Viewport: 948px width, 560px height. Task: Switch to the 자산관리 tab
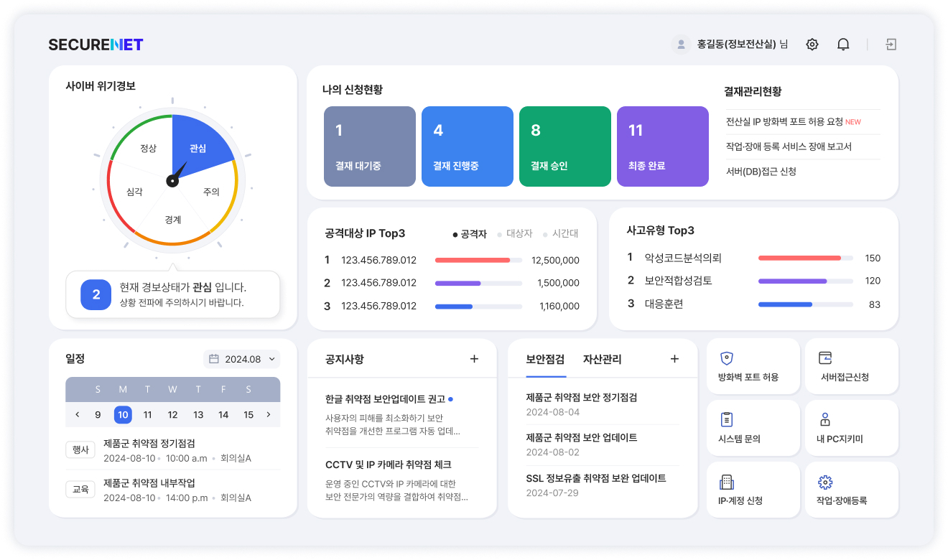click(602, 360)
